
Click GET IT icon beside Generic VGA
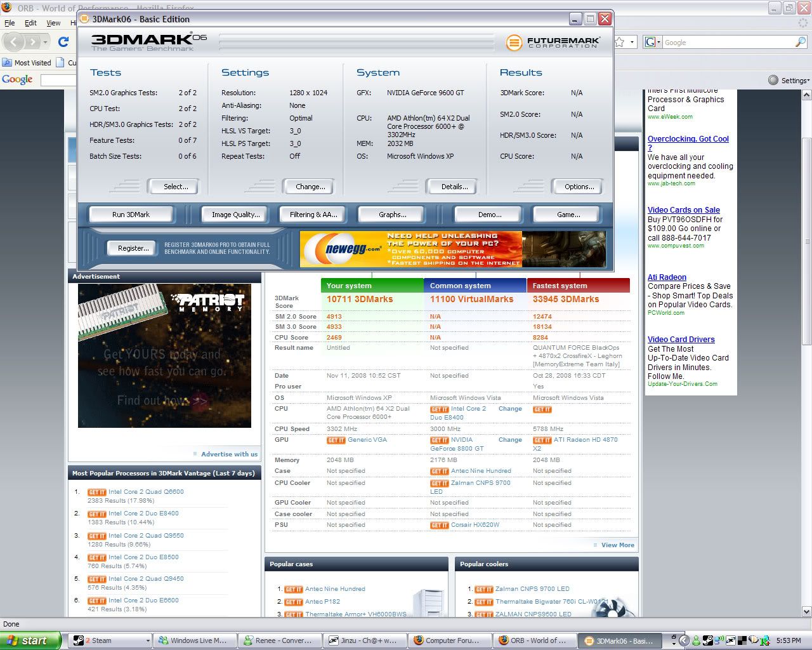point(336,440)
